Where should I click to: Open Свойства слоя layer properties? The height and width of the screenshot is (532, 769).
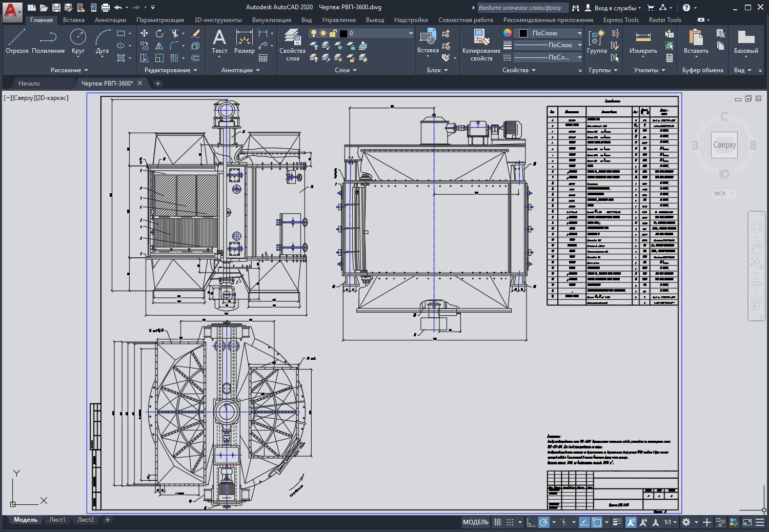(292, 45)
